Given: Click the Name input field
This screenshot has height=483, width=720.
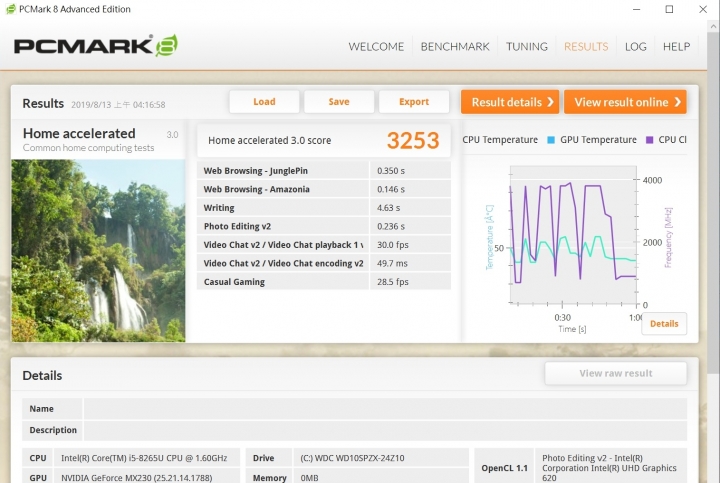Looking at the screenshot, I should (x=385, y=409).
